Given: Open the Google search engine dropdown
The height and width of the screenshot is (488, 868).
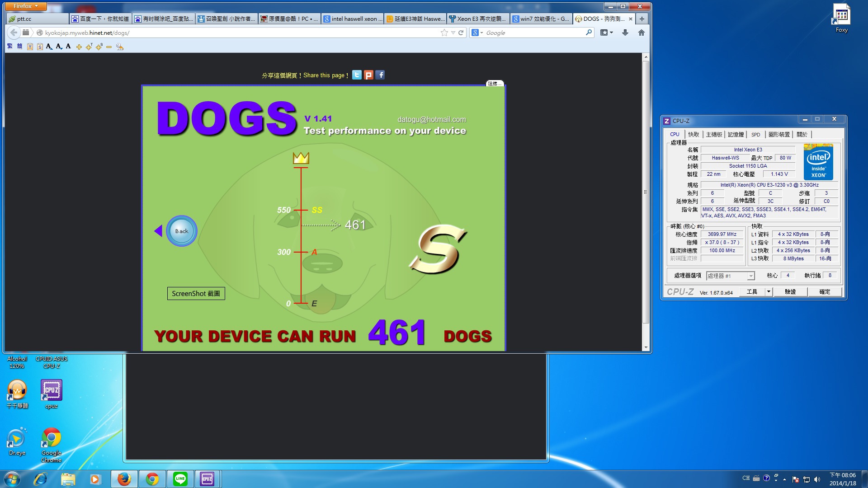Looking at the screenshot, I should 477,33.
